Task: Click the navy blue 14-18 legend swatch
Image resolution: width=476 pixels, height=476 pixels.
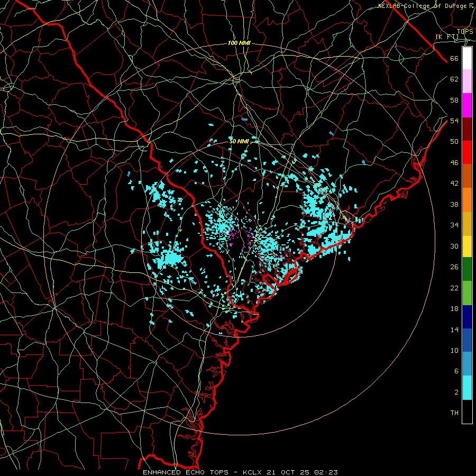Action: 467,317
